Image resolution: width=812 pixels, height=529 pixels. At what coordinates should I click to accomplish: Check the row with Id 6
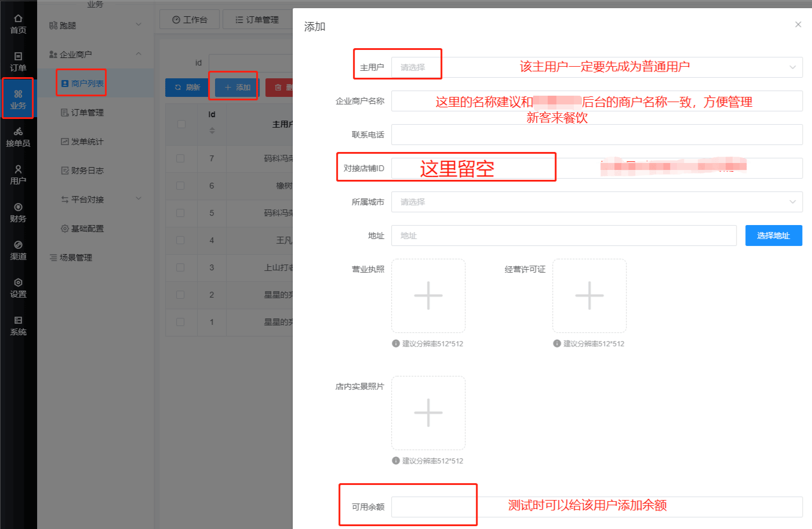pos(180,186)
